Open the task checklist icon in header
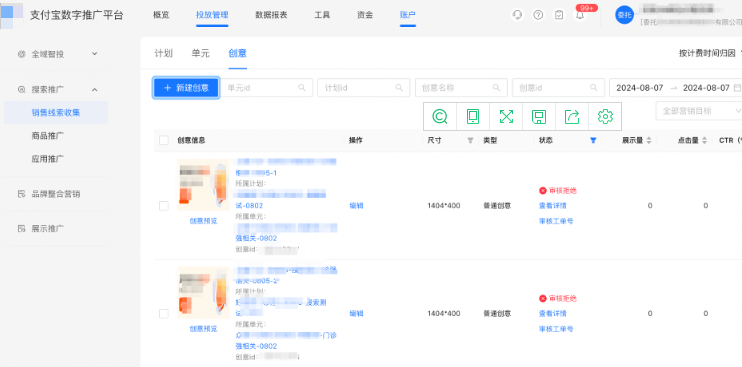 click(559, 15)
